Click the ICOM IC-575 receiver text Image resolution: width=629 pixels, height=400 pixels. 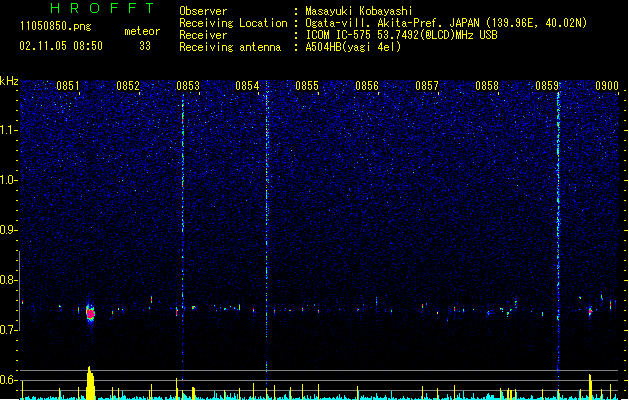(402, 35)
